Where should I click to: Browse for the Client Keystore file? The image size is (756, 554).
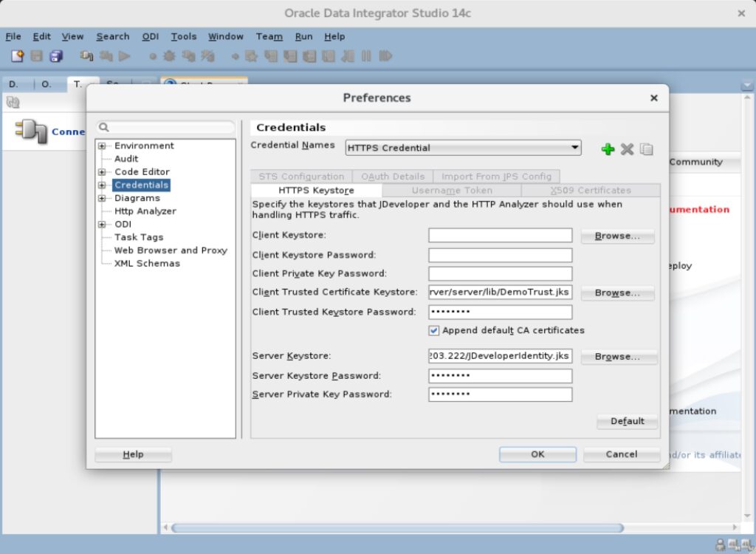(x=618, y=236)
